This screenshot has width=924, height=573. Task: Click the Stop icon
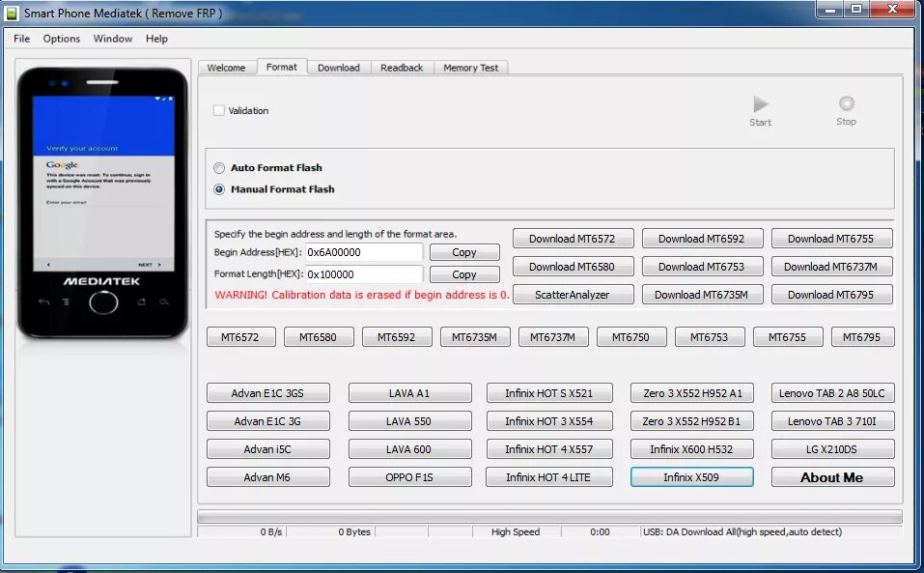coord(846,106)
